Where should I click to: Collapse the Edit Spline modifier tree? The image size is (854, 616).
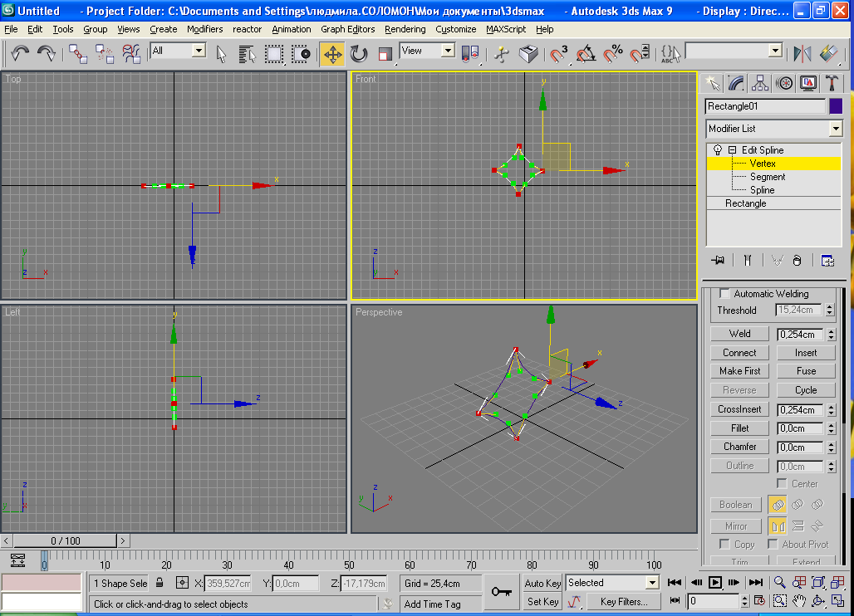[732, 149]
